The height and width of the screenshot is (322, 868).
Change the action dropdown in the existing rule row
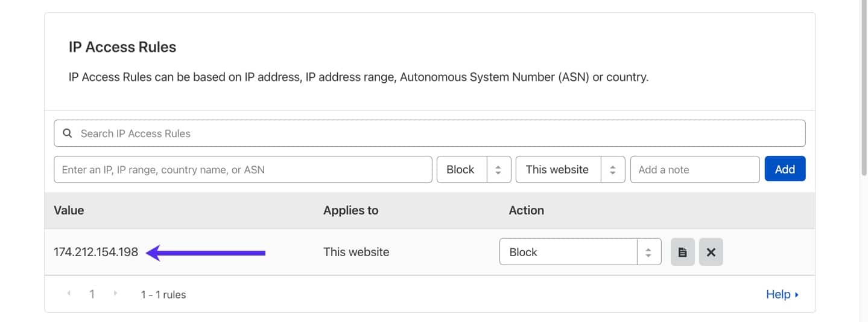coord(580,253)
